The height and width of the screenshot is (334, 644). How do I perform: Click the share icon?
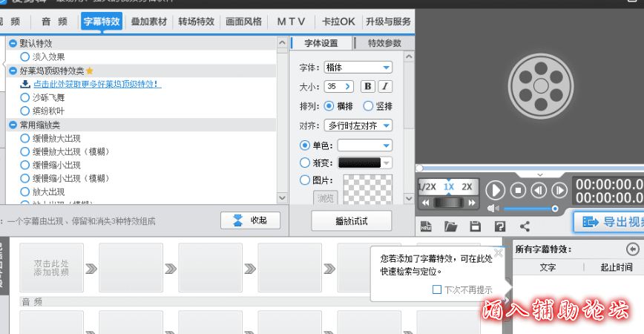(525, 226)
